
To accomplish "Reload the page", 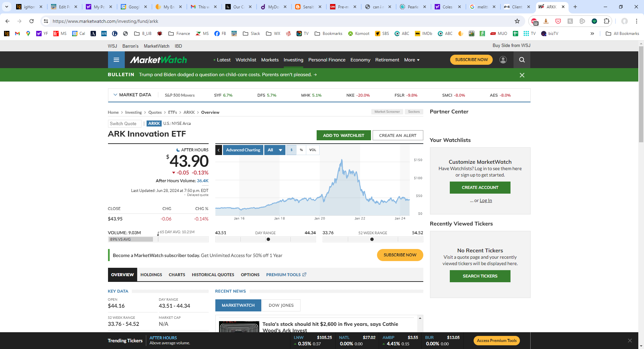I will tap(32, 21).
